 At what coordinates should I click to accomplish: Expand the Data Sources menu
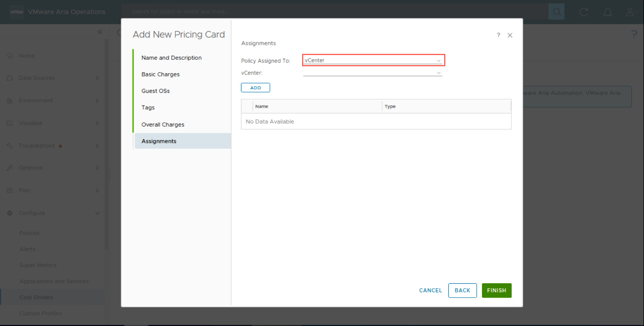pos(97,78)
